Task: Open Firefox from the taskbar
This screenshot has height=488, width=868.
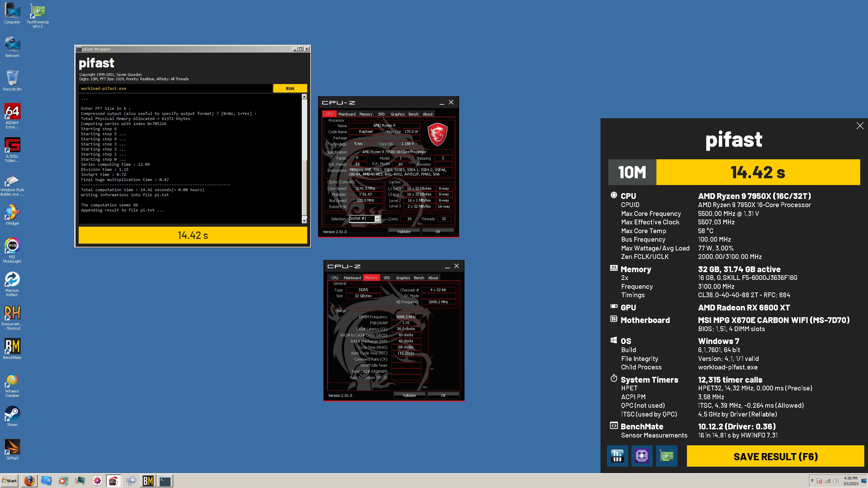Action: click(x=29, y=481)
